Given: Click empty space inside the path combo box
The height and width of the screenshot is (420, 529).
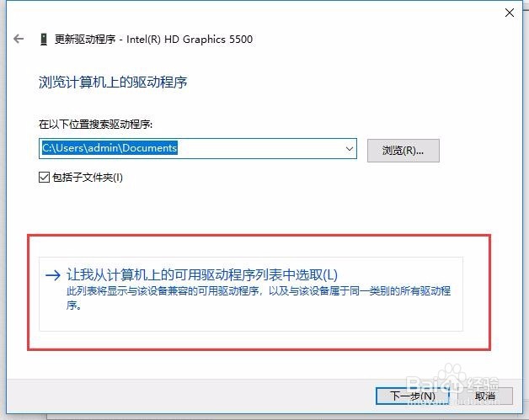Looking at the screenshot, I should tap(259, 148).
